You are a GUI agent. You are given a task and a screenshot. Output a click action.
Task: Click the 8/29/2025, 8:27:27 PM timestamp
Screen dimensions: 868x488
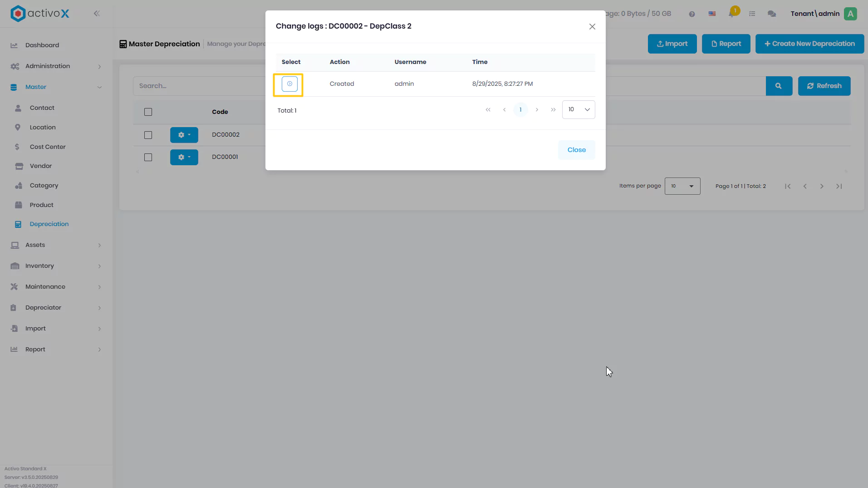pos(502,84)
